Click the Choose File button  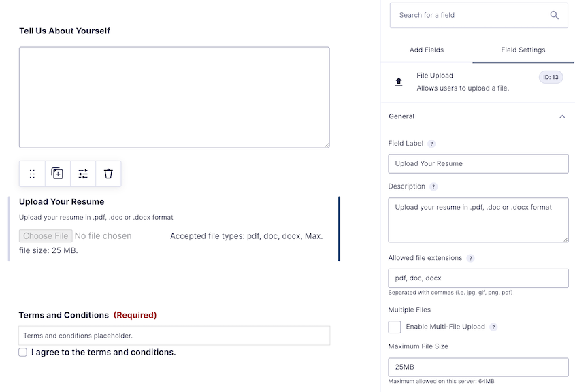(x=46, y=236)
